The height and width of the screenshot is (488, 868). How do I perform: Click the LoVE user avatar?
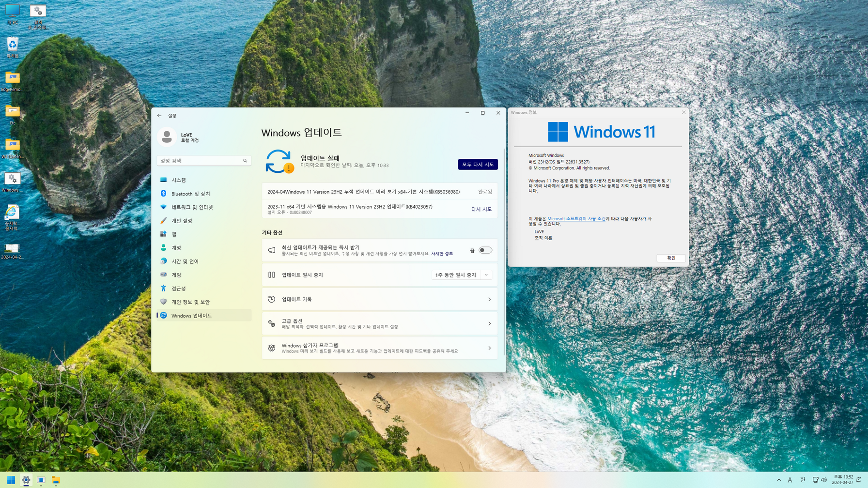pos(167,137)
